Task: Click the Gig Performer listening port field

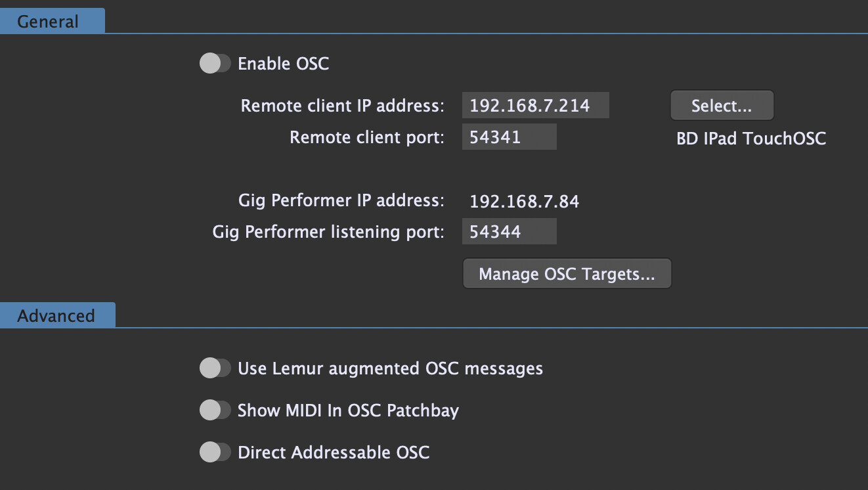Action: (x=509, y=231)
